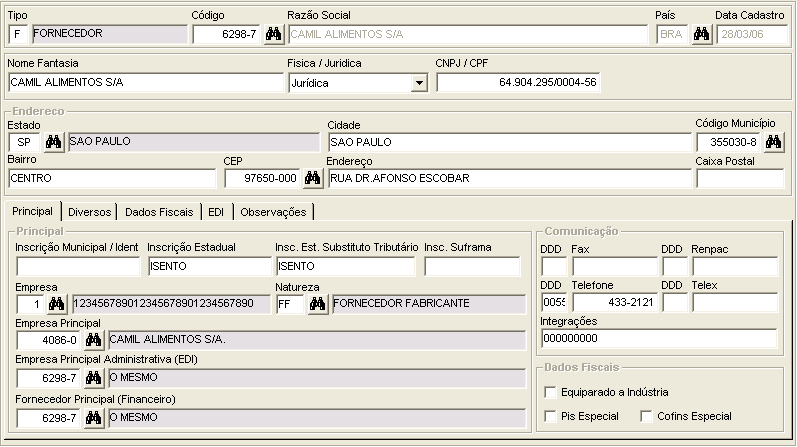This screenshot has width=797, height=447.
Task: Open Empresa Principal Administrativa (EDI) lookup binoculars
Action: coord(94,378)
